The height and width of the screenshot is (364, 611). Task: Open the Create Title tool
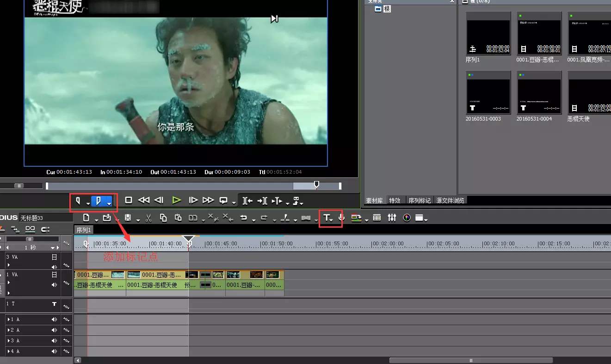[326, 218]
